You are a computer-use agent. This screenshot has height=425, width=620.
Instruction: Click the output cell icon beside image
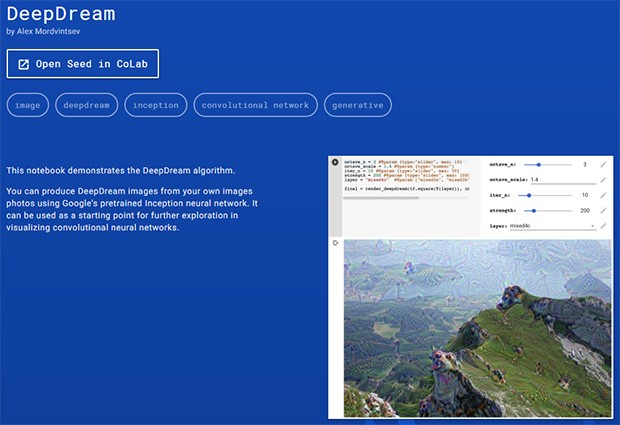[x=335, y=243]
